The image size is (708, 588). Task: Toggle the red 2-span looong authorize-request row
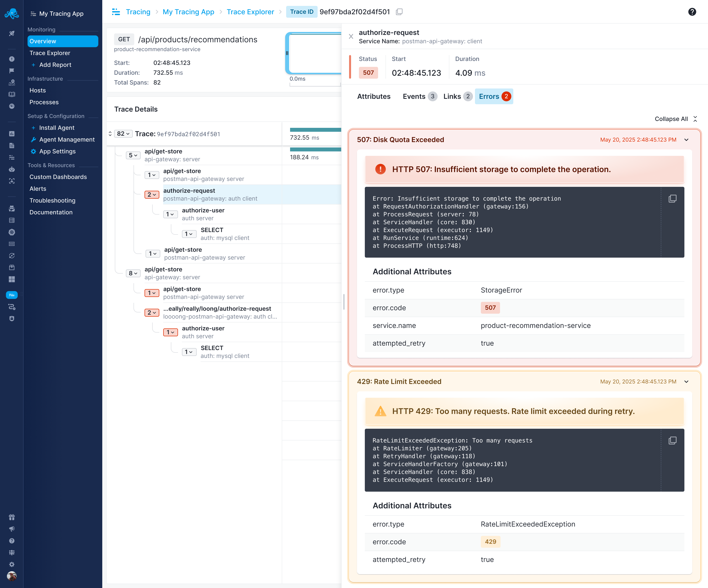(x=152, y=312)
